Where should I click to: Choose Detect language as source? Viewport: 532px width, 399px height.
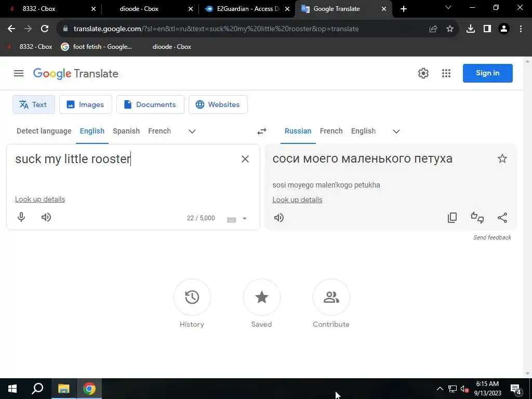pyautogui.click(x=44, y=131)
